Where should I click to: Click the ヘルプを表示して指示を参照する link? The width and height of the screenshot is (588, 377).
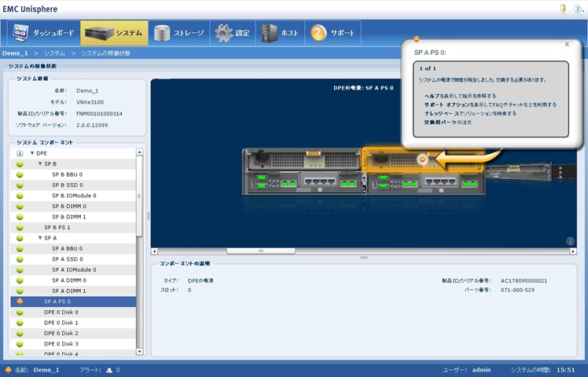click(x=460, y=96)
